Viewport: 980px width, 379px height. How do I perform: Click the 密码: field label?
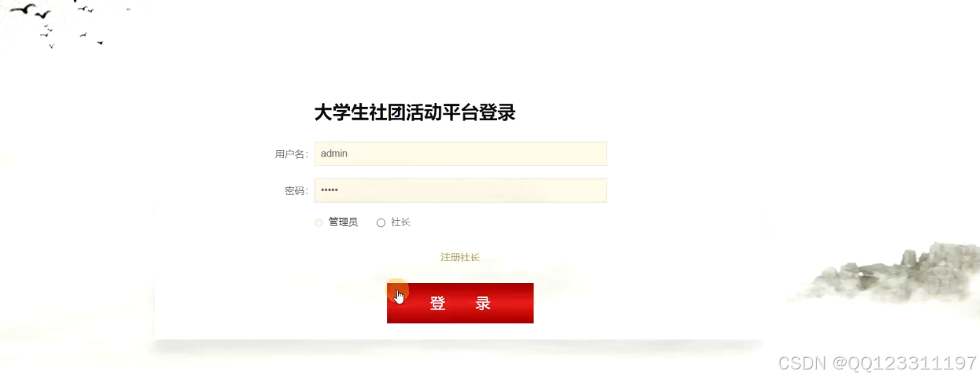(x=296, y=191)
